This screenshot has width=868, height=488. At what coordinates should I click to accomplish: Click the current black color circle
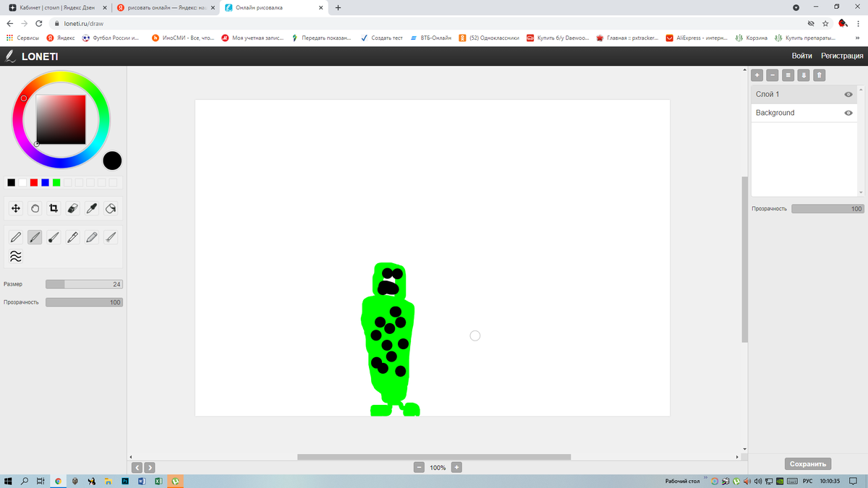[x=112, y=160]
